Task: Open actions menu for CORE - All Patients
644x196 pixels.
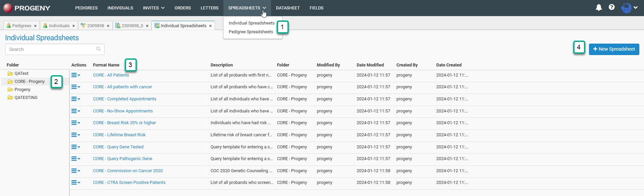Action: [76, 75]
